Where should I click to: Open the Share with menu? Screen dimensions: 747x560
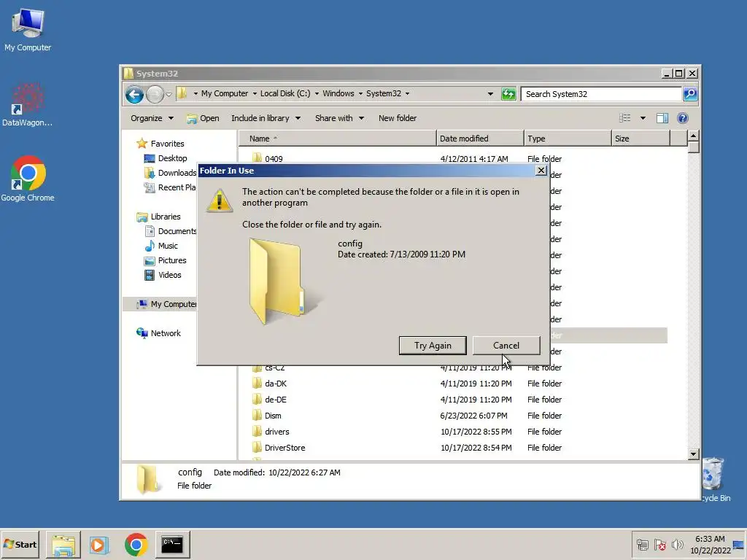point(339,118)
